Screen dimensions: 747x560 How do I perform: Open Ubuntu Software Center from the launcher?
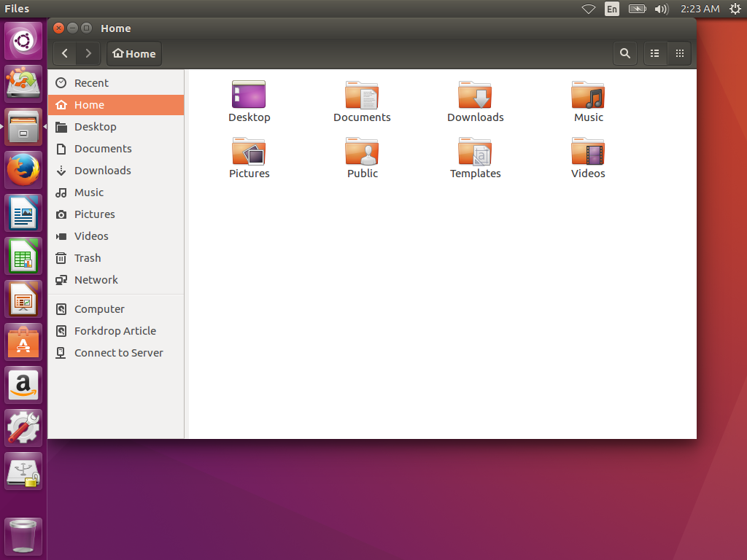click(23, 341)
